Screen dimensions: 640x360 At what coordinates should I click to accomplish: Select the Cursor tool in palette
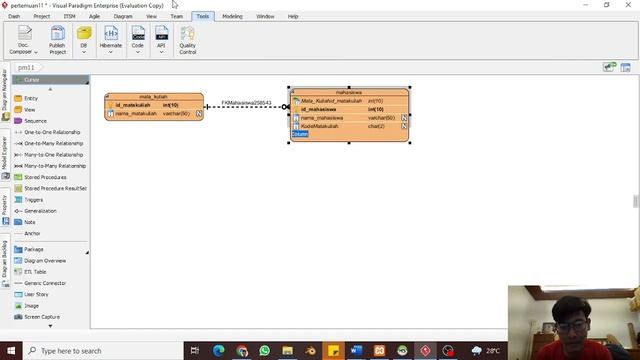pos(50,80)
